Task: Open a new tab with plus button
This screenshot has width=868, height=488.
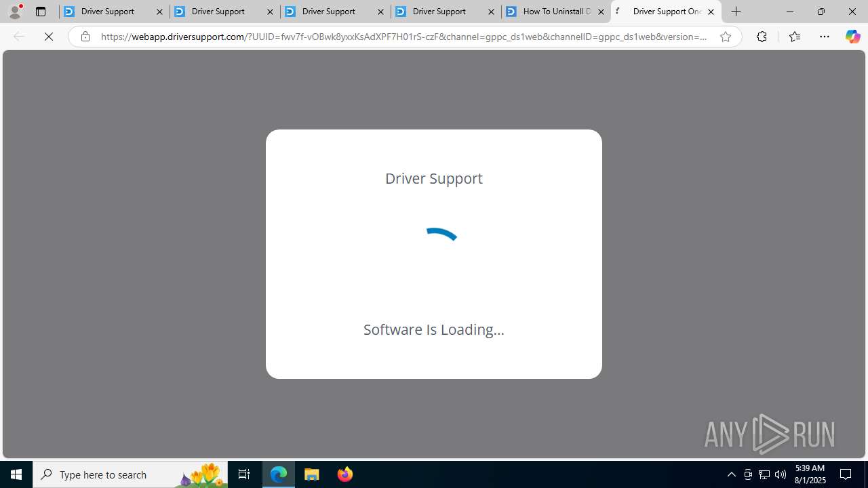Action: pos(736,12)
